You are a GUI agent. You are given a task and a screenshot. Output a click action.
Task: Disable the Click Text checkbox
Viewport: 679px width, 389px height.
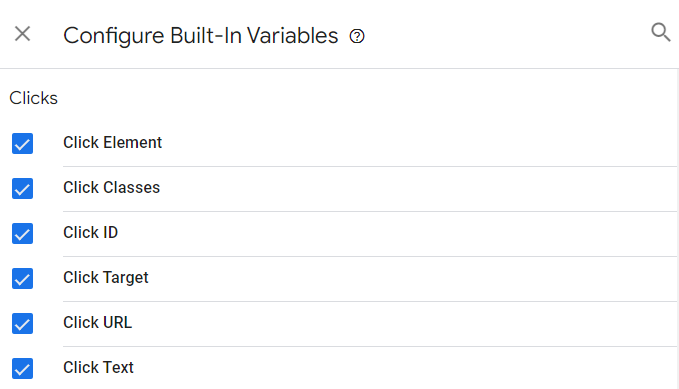click(x=23, y=369)
